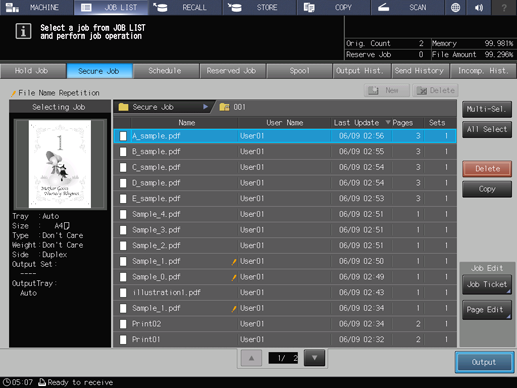Click the Output button

point(484,362)
